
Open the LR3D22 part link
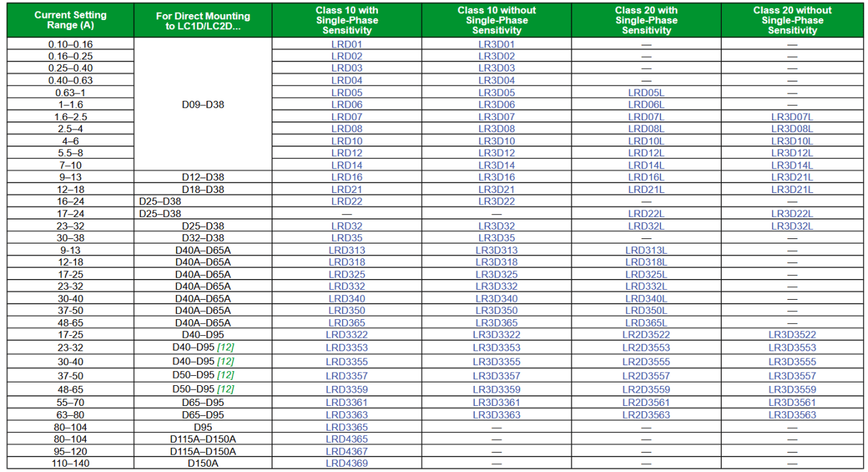click(x=496, y=201)
